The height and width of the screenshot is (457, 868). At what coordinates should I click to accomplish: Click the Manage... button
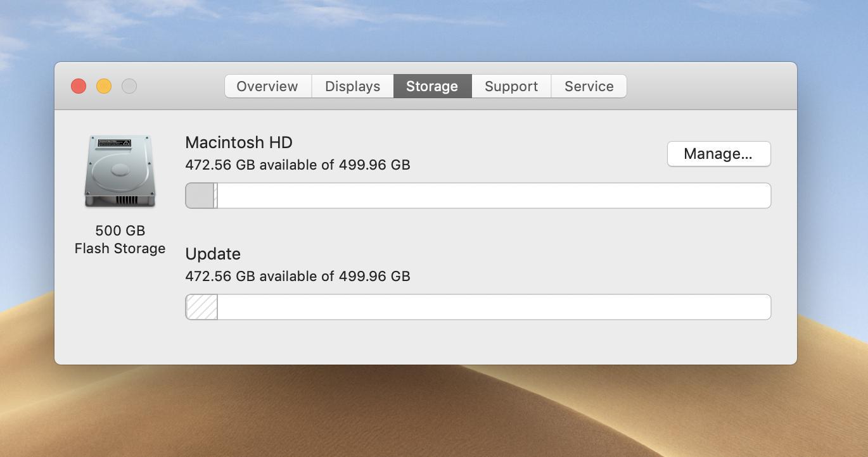[718, 154]
